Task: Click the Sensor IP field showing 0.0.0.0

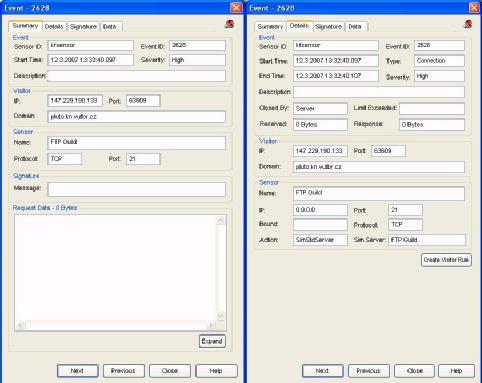Action: (x=320, y=210)
